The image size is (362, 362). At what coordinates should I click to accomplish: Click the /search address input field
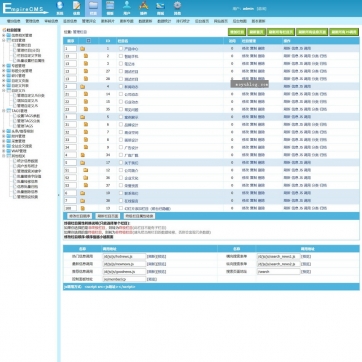[279, 272]
